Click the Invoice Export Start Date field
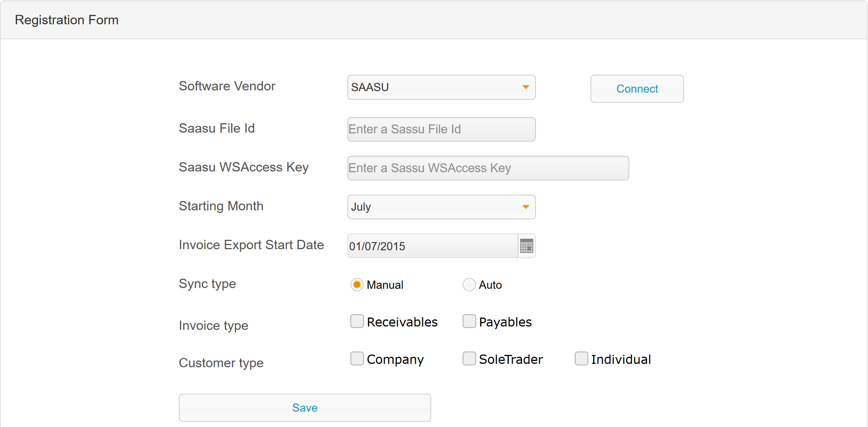868x427 pixels. 432,246
